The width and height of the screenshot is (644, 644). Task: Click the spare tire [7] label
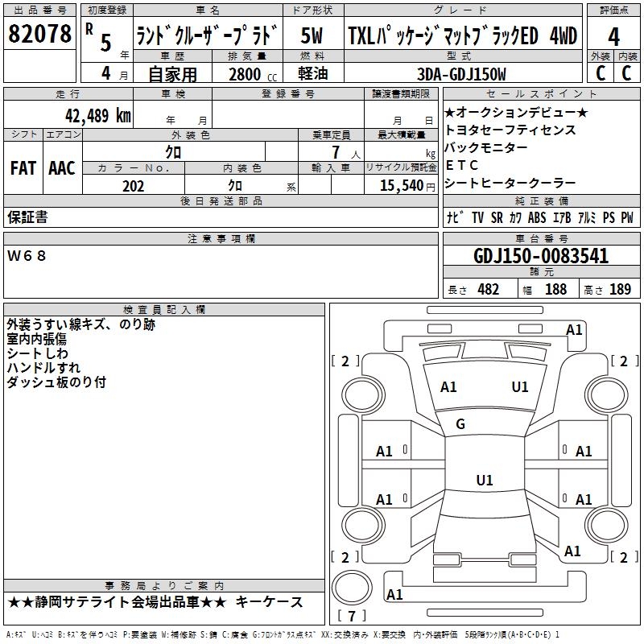coord(350,617)
